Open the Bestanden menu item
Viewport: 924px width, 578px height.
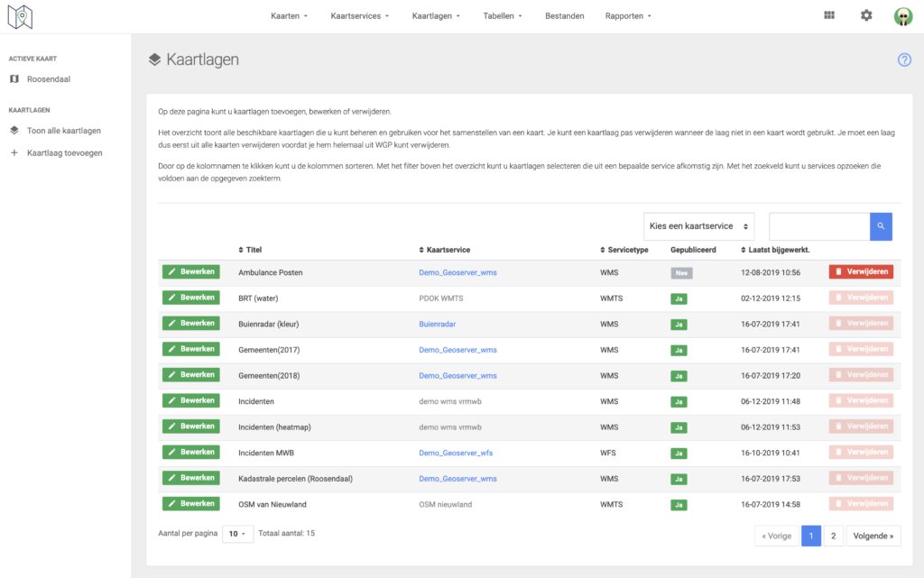pyautogui.click(x=564, y=16)
